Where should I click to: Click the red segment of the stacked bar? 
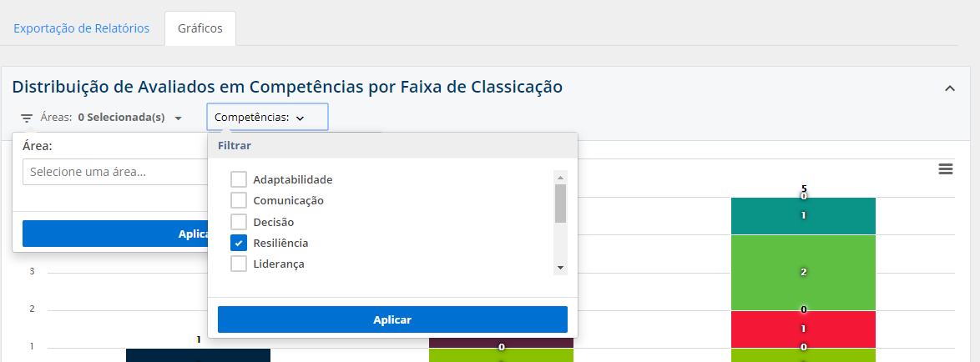pyautogui.click(x=803, y=329)
